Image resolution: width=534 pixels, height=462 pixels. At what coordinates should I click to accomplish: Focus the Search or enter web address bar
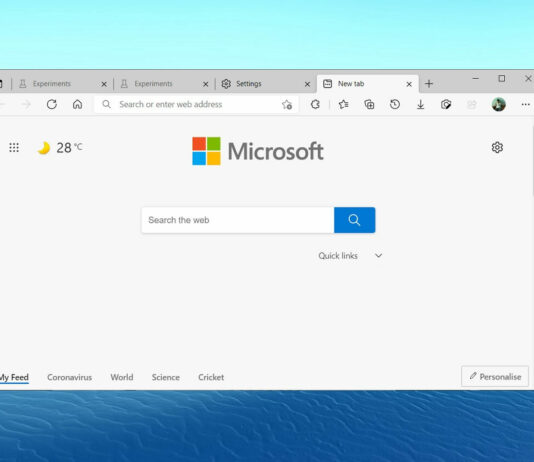(x=196, y=104)
